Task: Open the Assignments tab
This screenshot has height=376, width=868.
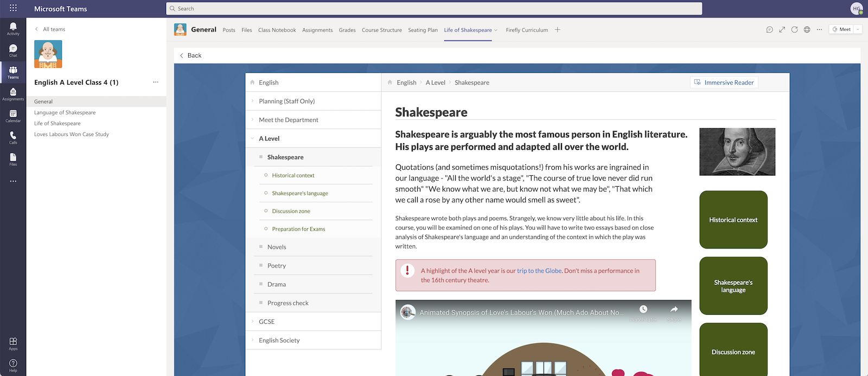Action: [317, 30]
